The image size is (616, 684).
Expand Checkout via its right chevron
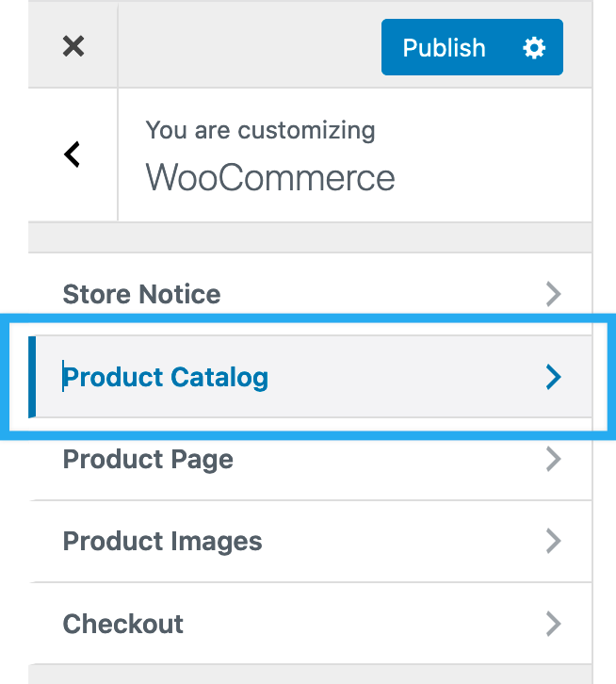554,623
